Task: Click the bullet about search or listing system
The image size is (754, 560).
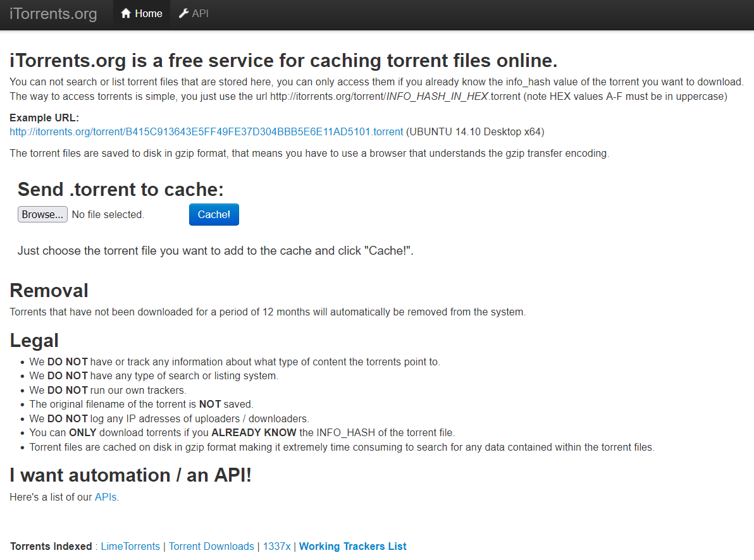Action: click(x=154, y=376)
